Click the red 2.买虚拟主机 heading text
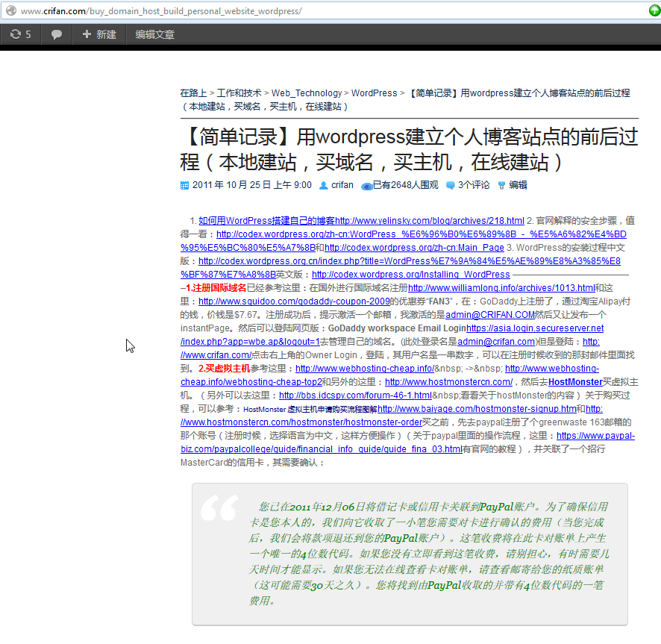Image resolution: width=661 pixels, height=644 pixels. 225,369
